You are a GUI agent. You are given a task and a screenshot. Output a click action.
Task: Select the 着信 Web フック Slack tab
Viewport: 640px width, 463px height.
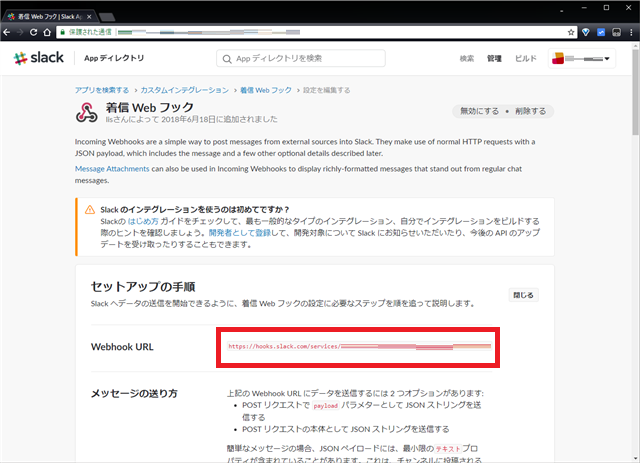[49, 17]
